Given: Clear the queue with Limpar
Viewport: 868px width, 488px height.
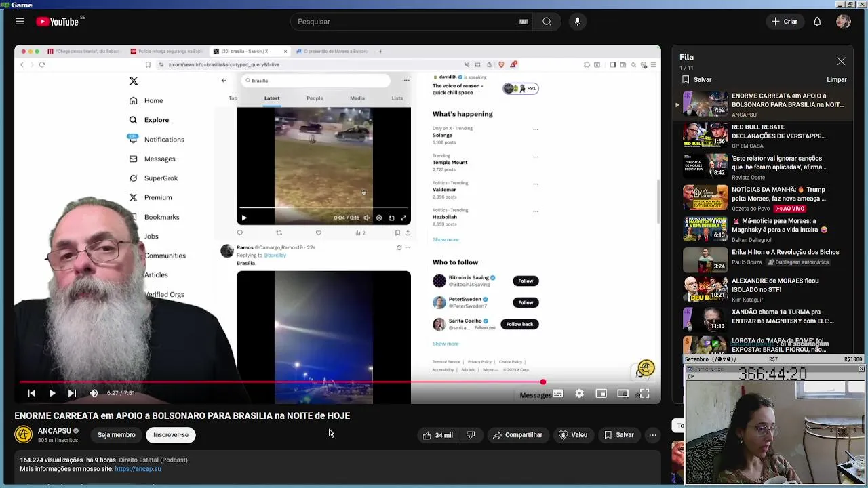Looking at the screenshot, I should point(837,80).
